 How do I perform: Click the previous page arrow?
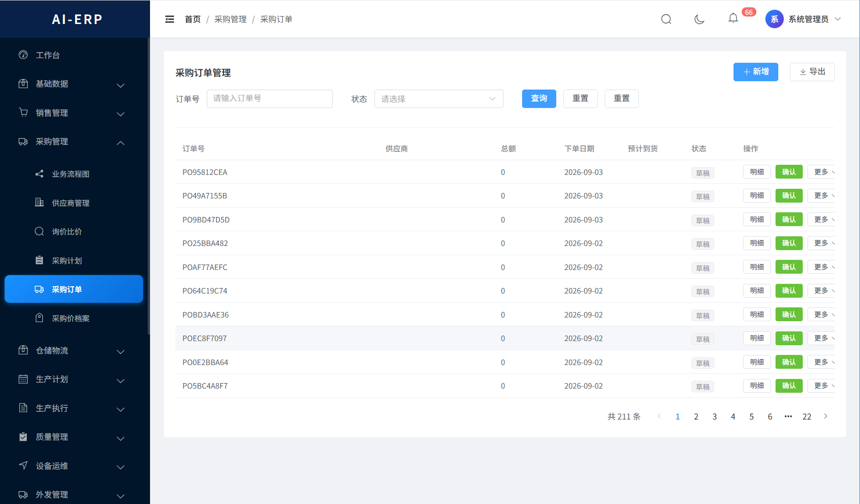point(659,416)
